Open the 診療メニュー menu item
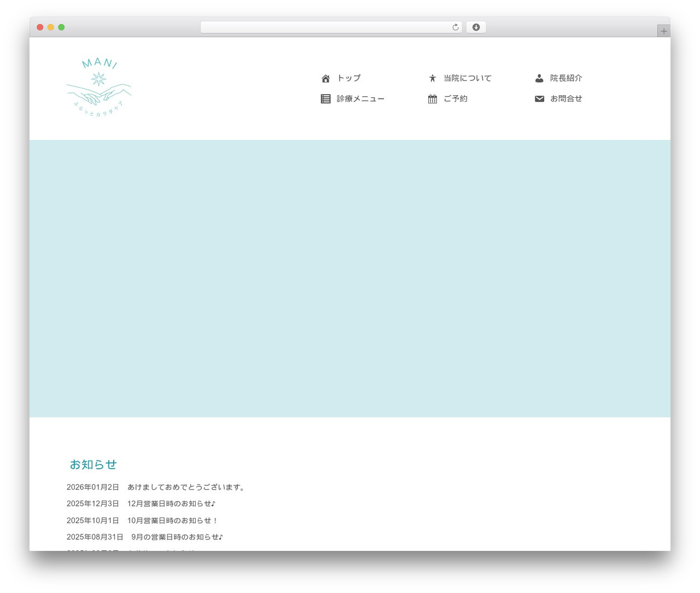 [x=360, y=99]
